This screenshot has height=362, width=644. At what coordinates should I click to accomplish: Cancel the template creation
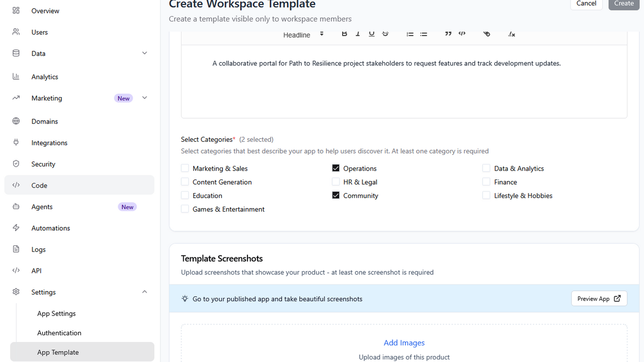pos(586,4)
